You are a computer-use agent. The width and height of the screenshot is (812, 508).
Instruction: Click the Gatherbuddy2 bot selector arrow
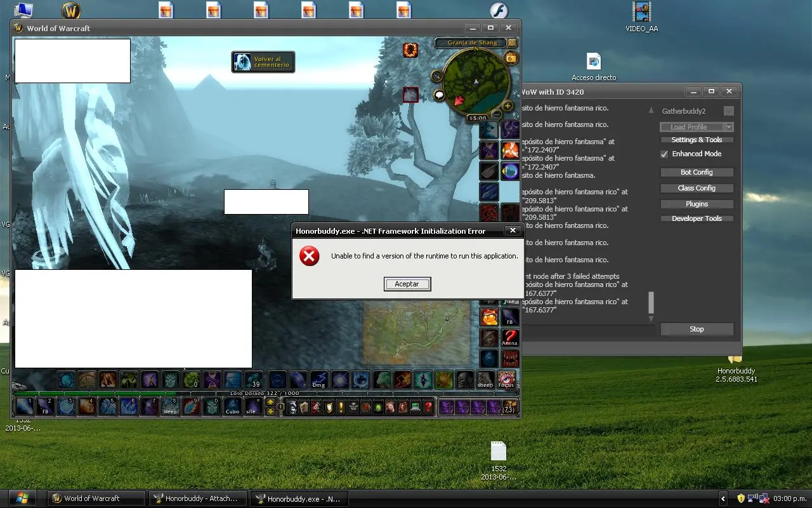tap(729, 111)
